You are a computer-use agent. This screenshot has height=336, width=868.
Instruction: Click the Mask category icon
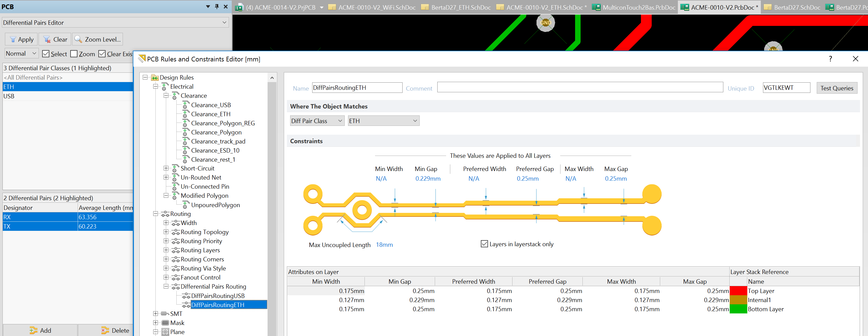point(165,323)
